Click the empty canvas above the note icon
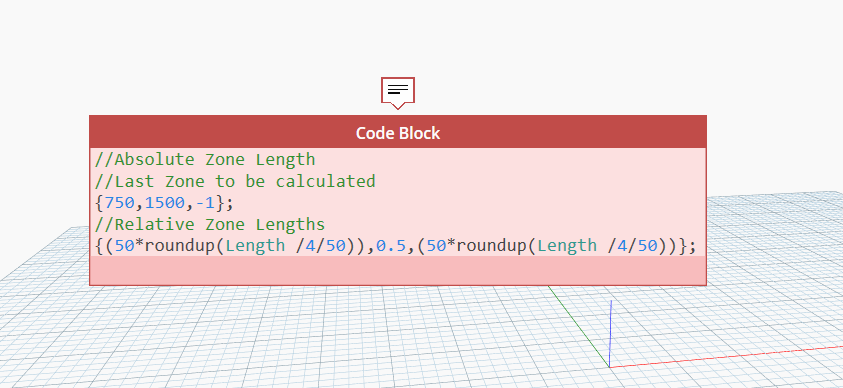843x388 pixels. point(398,38)
